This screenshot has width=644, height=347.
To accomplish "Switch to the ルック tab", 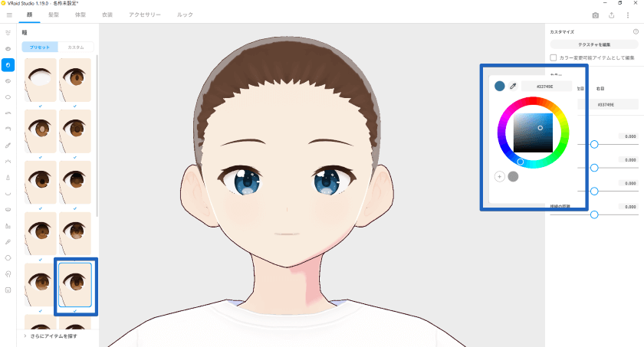I will [x=185, y=15].
